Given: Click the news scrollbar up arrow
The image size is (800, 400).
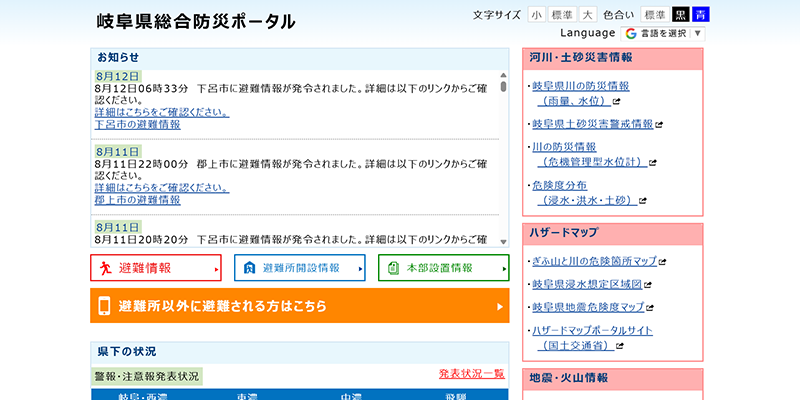Looking at the screenshot, I should (x=504, y=74).
